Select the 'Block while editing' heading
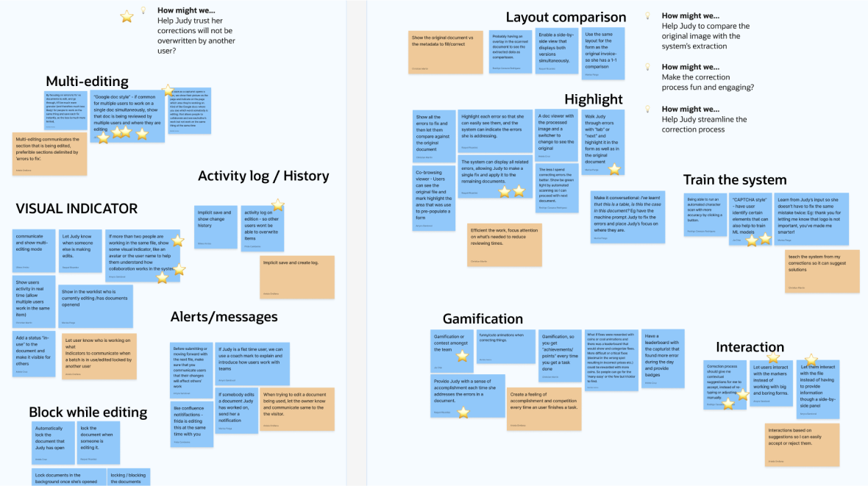The image size is (868, 486). click(88, 412)
